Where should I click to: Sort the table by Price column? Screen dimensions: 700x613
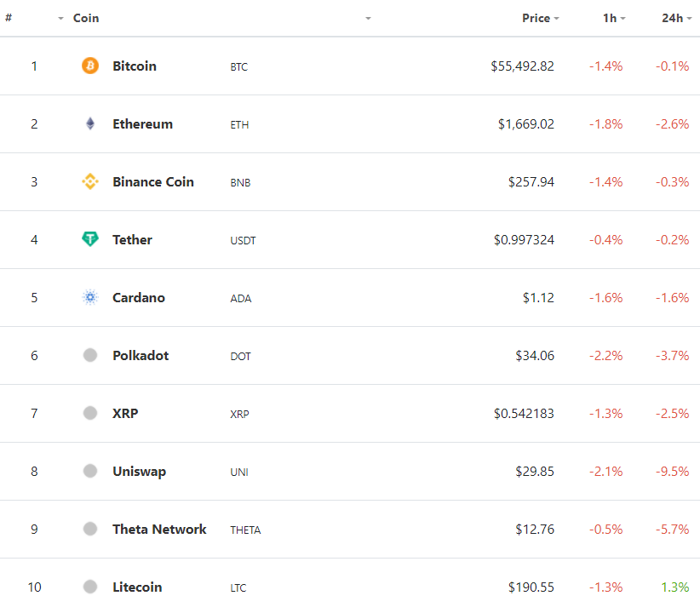point(536,18)
